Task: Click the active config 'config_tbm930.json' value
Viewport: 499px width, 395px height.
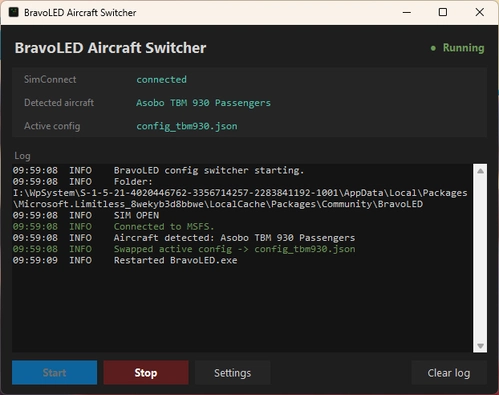Action: pos(187,126)
